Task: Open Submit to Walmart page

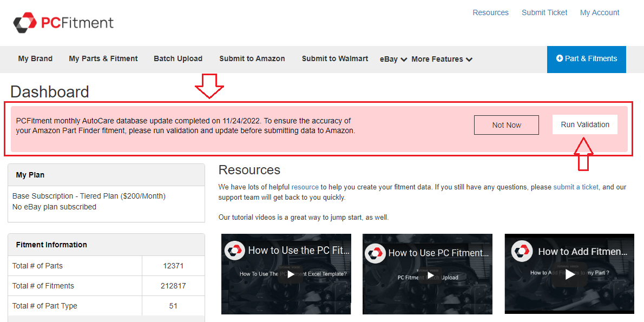Action: (x=335, y=58)
